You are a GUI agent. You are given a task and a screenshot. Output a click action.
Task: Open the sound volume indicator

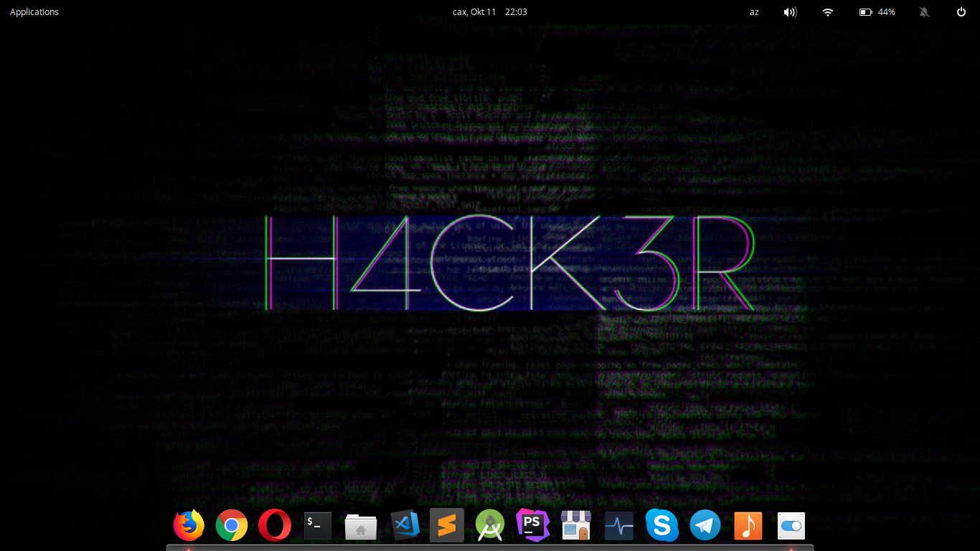pyautogui.click(x=790, y=11)
